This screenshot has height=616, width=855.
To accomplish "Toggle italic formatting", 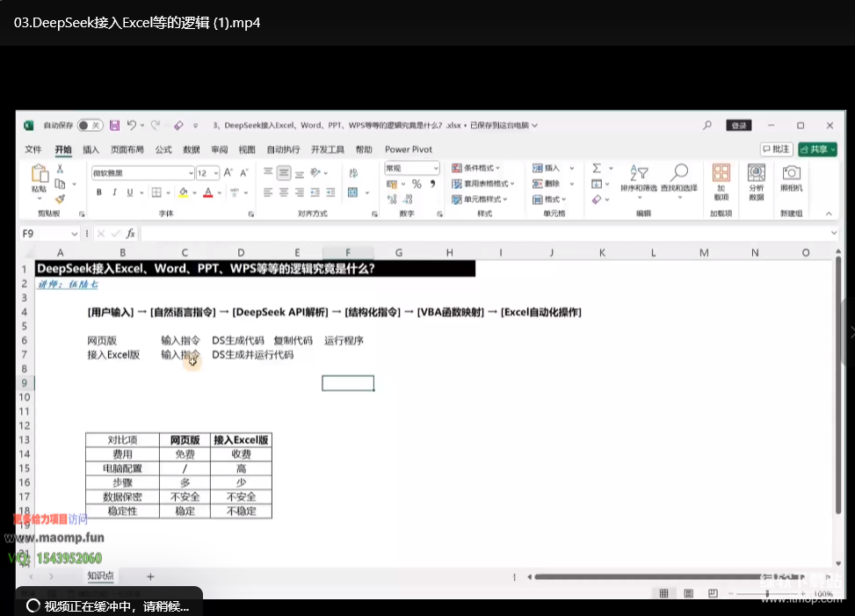I will tap(114, 192).
